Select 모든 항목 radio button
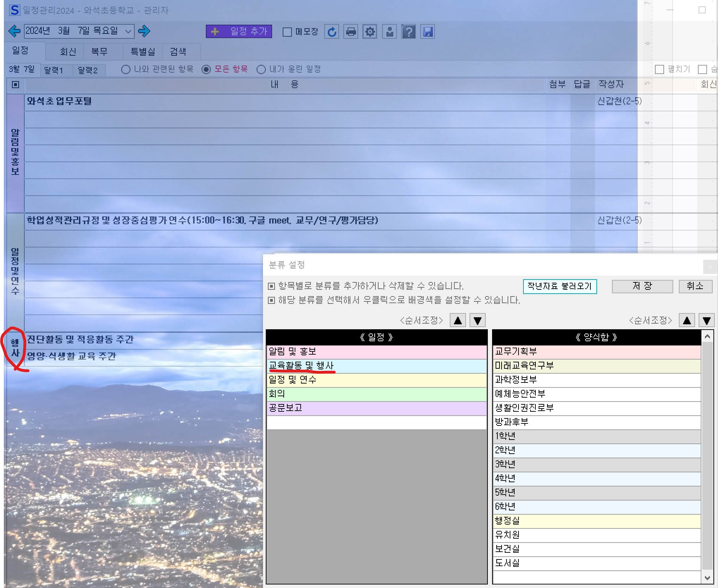Viewport: 718px width, 588px height. (x=206, y=69)
